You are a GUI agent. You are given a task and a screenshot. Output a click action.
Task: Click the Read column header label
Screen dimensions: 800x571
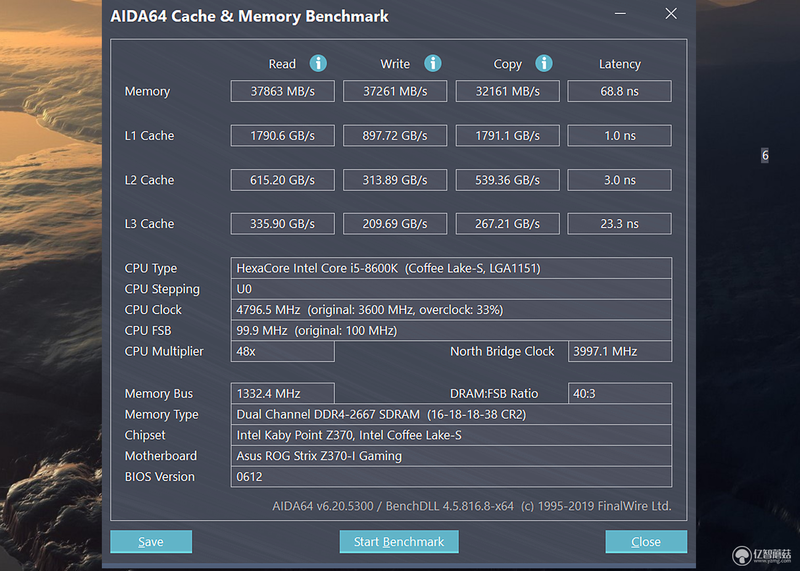click(x=282, y=64)
